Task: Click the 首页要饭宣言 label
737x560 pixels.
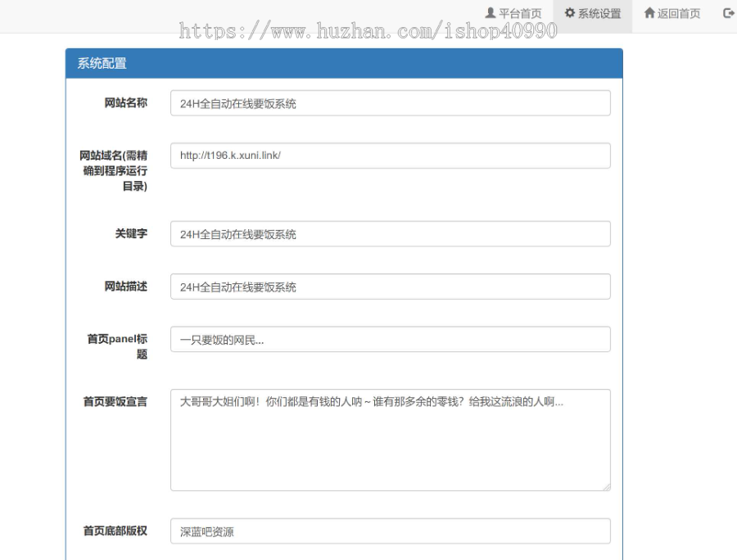Action: point(115,401)
